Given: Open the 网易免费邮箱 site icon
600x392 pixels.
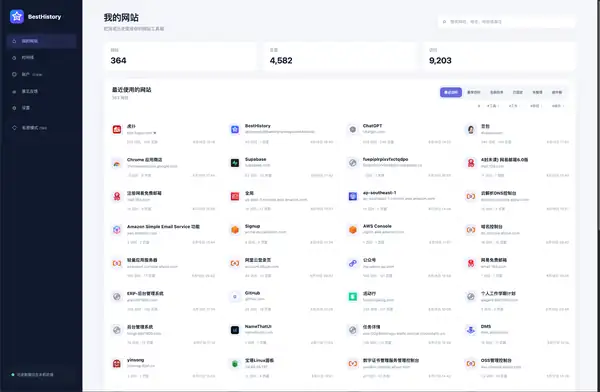Looking at the screenshot, I should click(x=471, y=263).
